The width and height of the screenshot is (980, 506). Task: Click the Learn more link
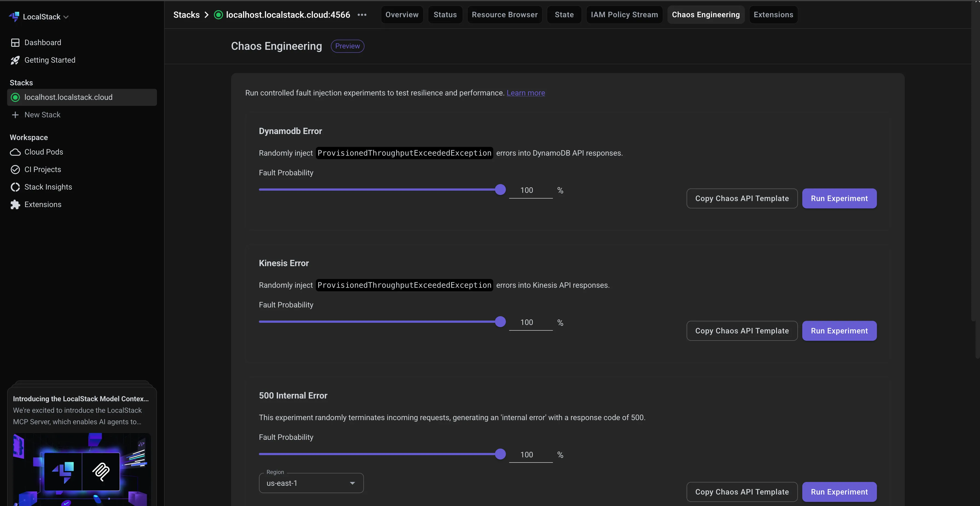(526, 93)
